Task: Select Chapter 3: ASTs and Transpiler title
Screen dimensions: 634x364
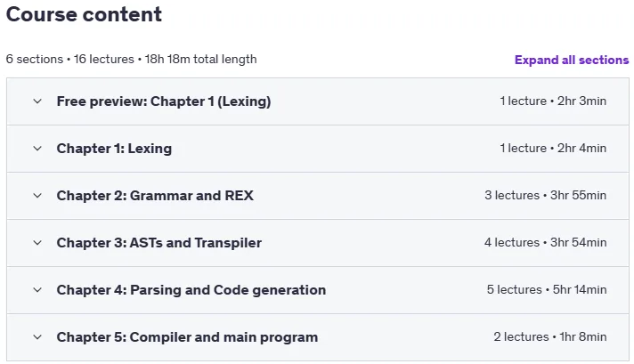Action: point(158,243)
